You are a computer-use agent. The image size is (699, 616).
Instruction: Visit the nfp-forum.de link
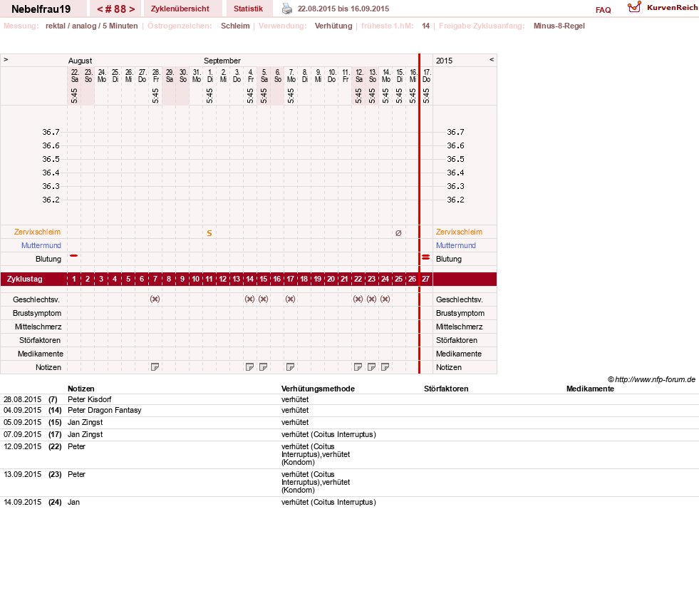652,379
